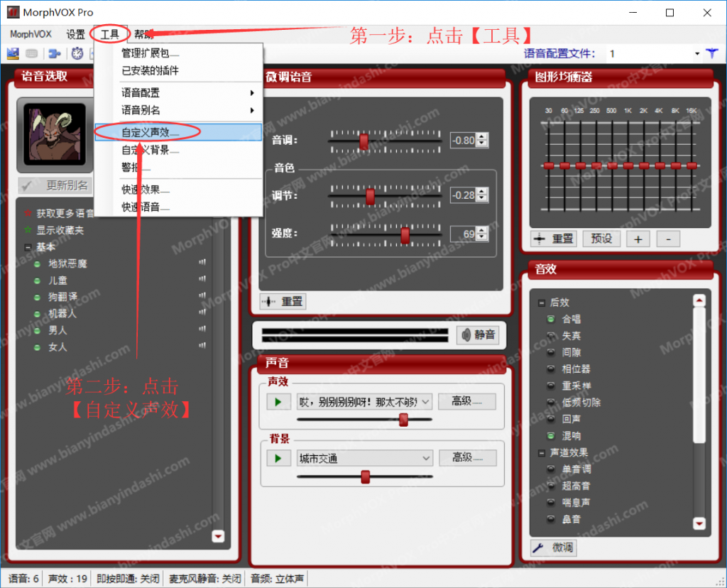Open the 语音配置文件 dropdown

[697, 54]
